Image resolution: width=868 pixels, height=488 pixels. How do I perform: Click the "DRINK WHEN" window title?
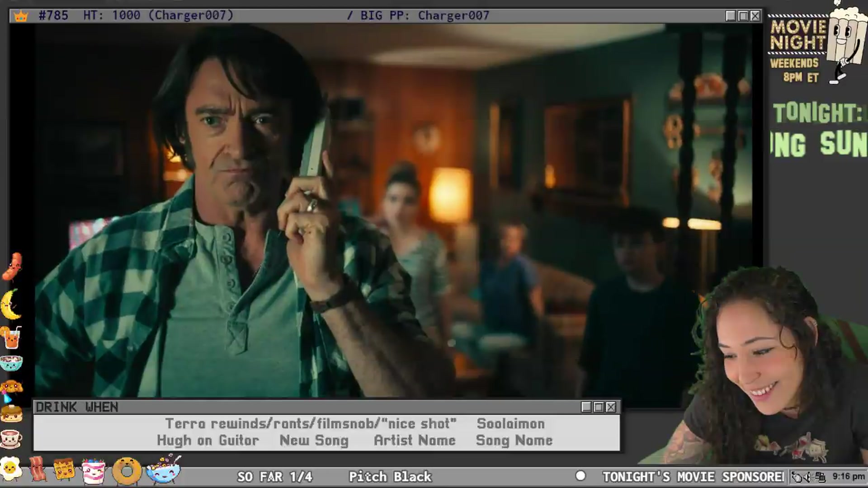(77, 407)
